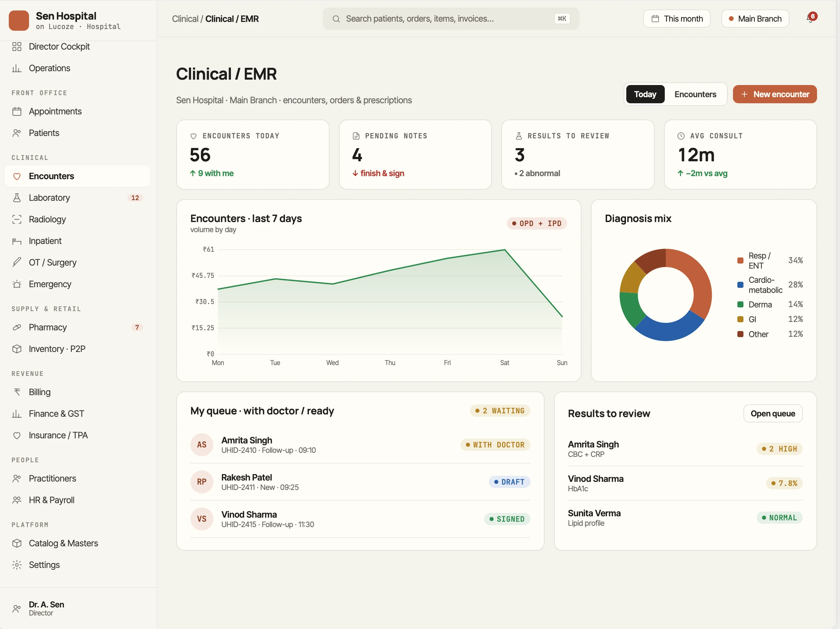Click the Sen Hospital orange logo
The width and height of the screenshot is (840, 629).
click(x=19, y=20)
